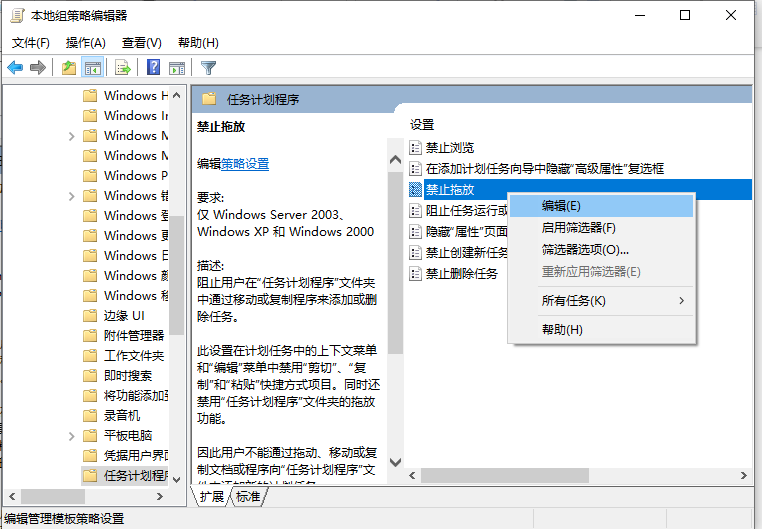
Task: Open the 操作(A) menu
Action: click(x=85, y=43)
